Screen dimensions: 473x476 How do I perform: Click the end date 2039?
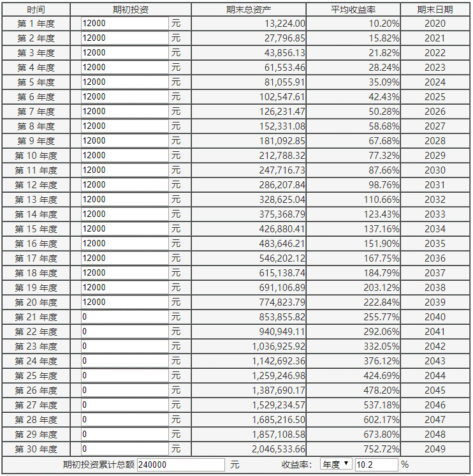click(x=435, y=302)
